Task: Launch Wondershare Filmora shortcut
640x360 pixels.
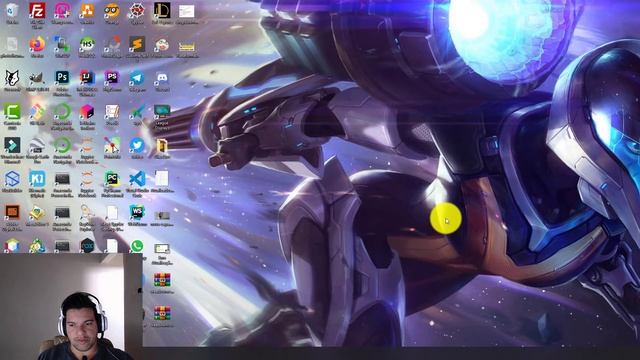Action: (x=12, y=145)
